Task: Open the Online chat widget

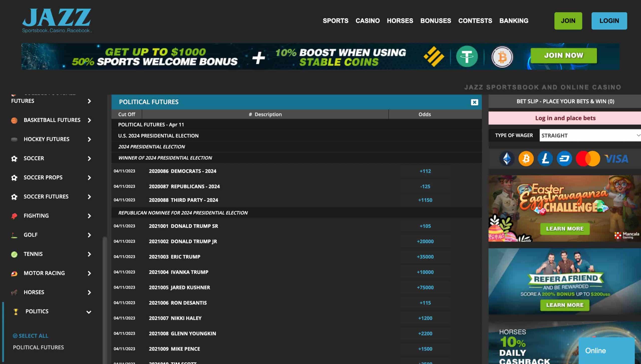Action: tap(606, 351)
